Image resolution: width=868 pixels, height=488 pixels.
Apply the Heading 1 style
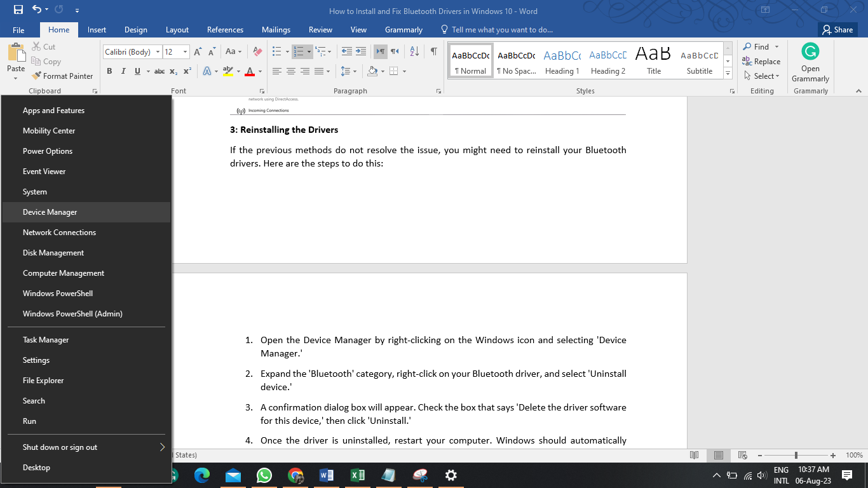tap(562, 61)
